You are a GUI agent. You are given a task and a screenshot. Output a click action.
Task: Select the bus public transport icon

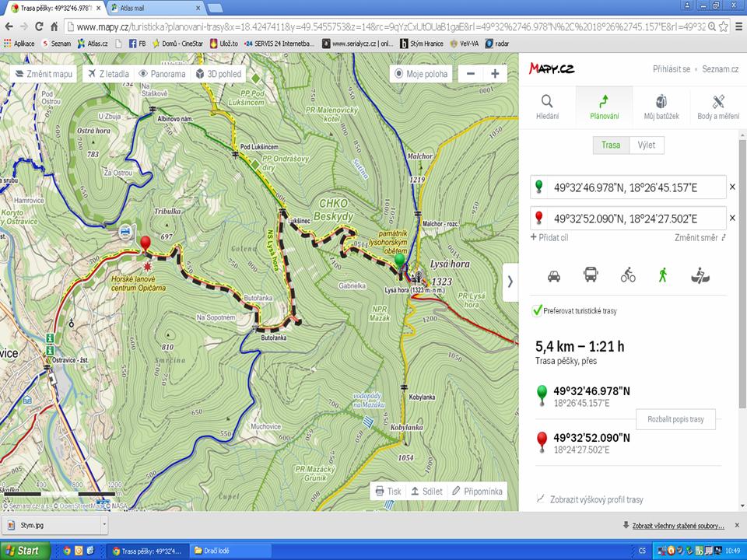tap(591, 275)
